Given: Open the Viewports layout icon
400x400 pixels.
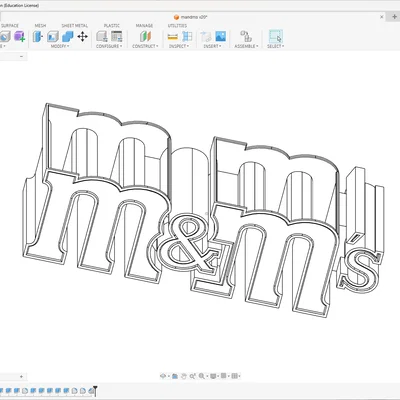Looking at the screenshot, I should pyautogui.click(x=234, y=376).
